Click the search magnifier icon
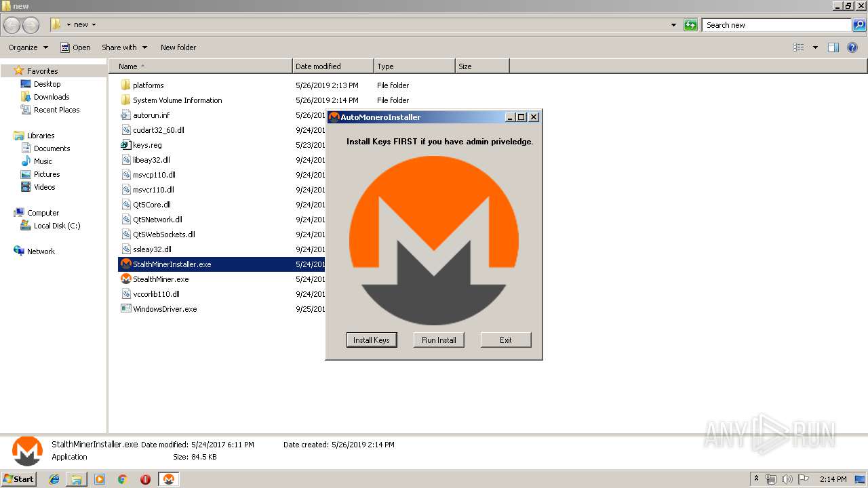This screenshot has height=488, width=868. [859, 25]
